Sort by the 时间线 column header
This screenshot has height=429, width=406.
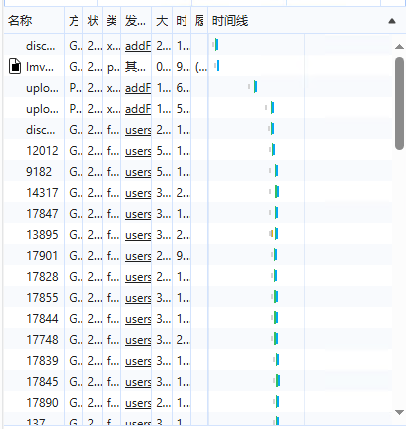pos(230,21)
